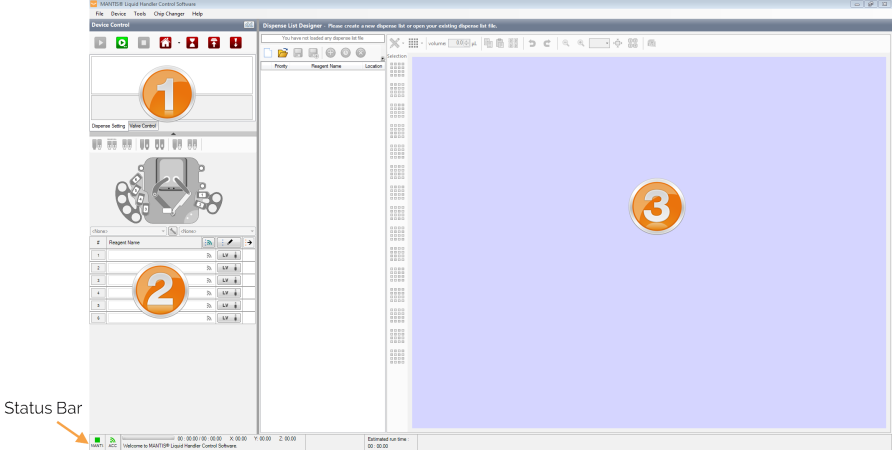Open a dispense list file via folder icon
892x450 pixels.
pyautogui.click(x=283, y=52)
